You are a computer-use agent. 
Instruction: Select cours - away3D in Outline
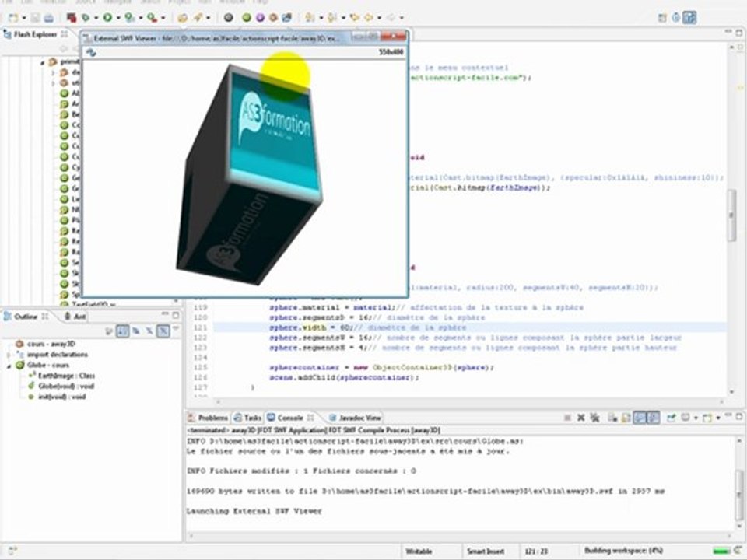45,344
